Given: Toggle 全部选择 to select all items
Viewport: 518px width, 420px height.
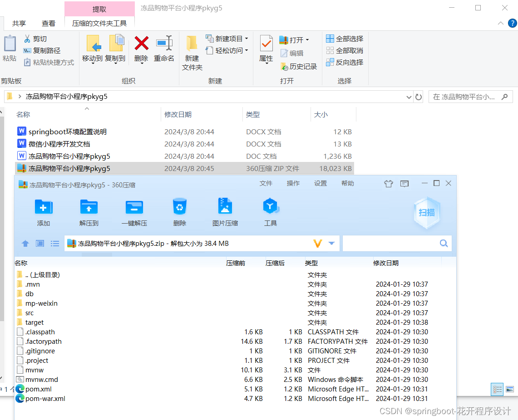Looking at the screenshot, I should coord(344,39).
